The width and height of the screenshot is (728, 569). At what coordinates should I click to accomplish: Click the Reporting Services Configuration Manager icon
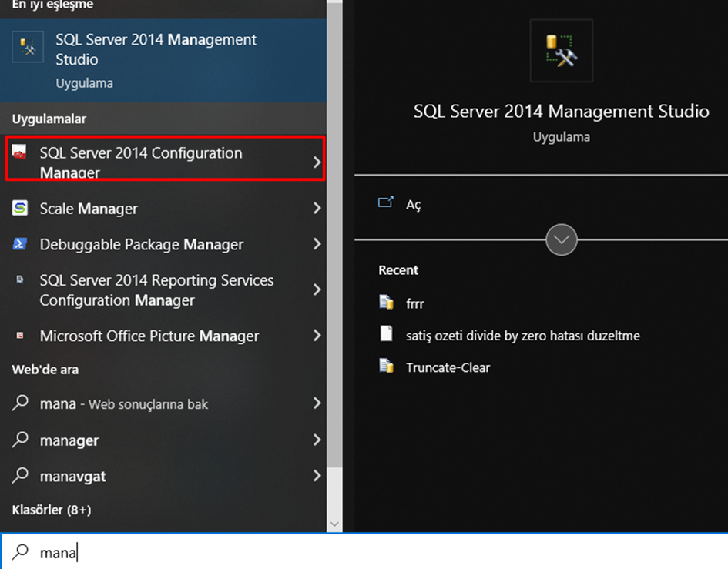[x=19, y=279]
